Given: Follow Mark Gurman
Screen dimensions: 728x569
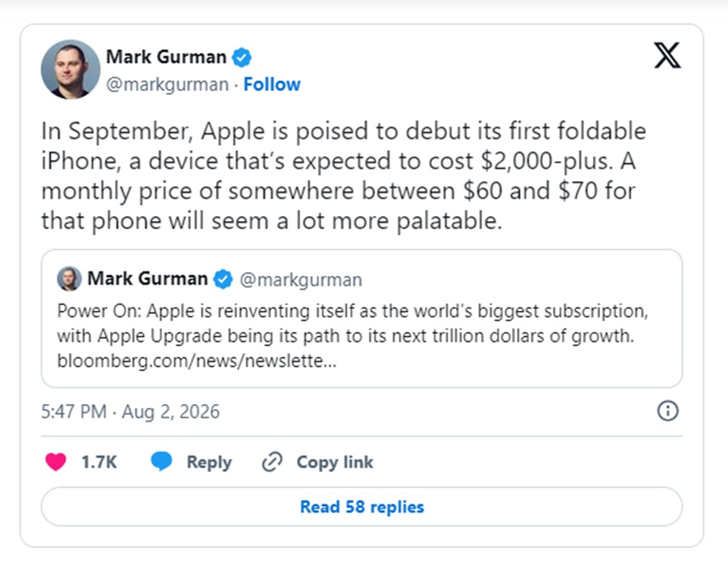Looking at the screenshot, I should (272, 84).
